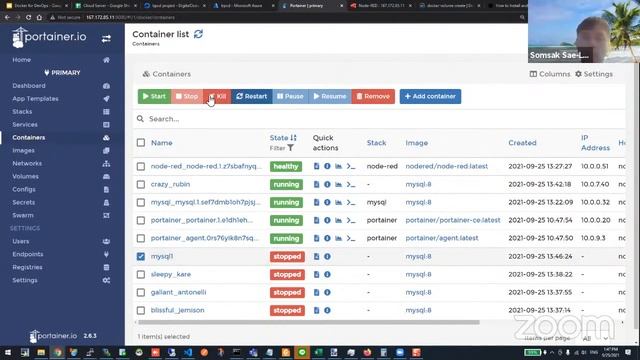This screenshot has width=640, height=360.
Task: Open logs icon for blissful_jemison
Action: [316, 311]
